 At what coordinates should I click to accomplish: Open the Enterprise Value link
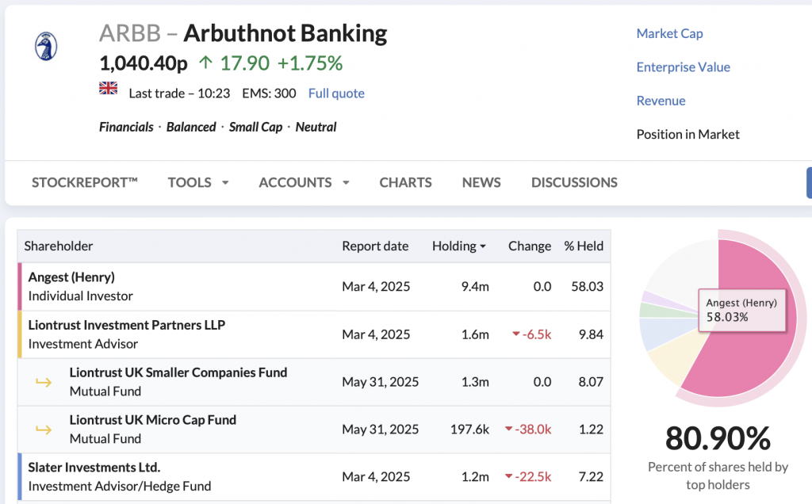683,67
